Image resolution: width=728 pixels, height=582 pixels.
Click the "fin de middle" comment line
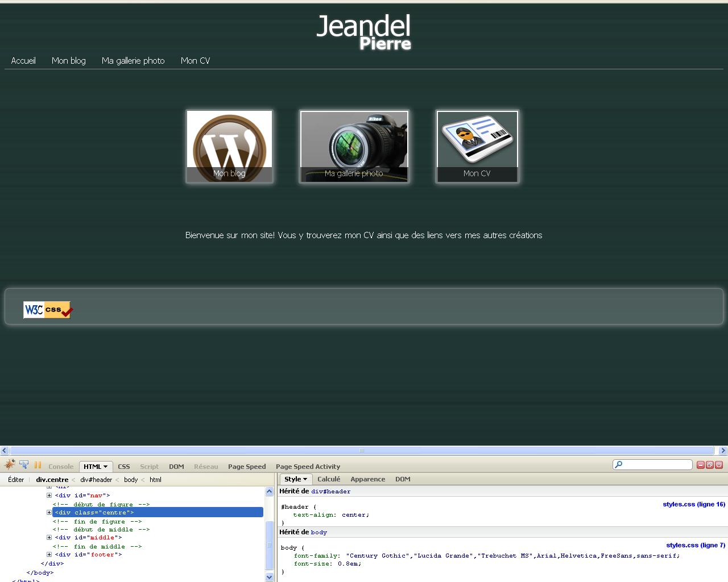click(x=97, y=546)
